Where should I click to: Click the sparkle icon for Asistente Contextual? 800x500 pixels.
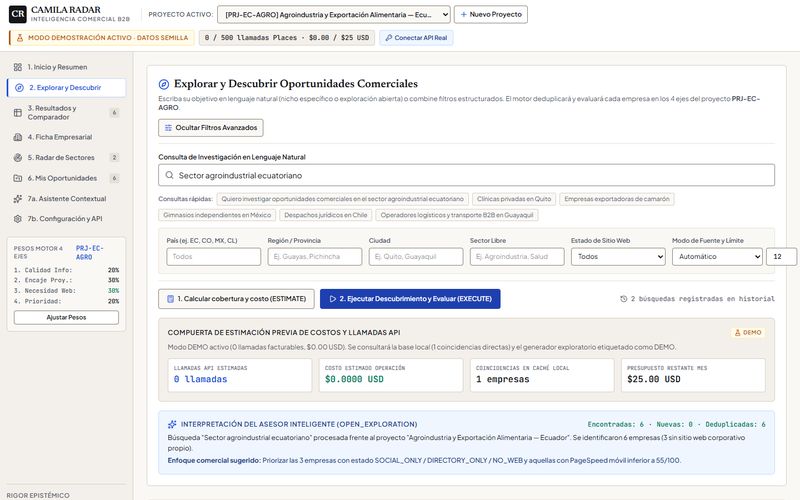[18, 198]
